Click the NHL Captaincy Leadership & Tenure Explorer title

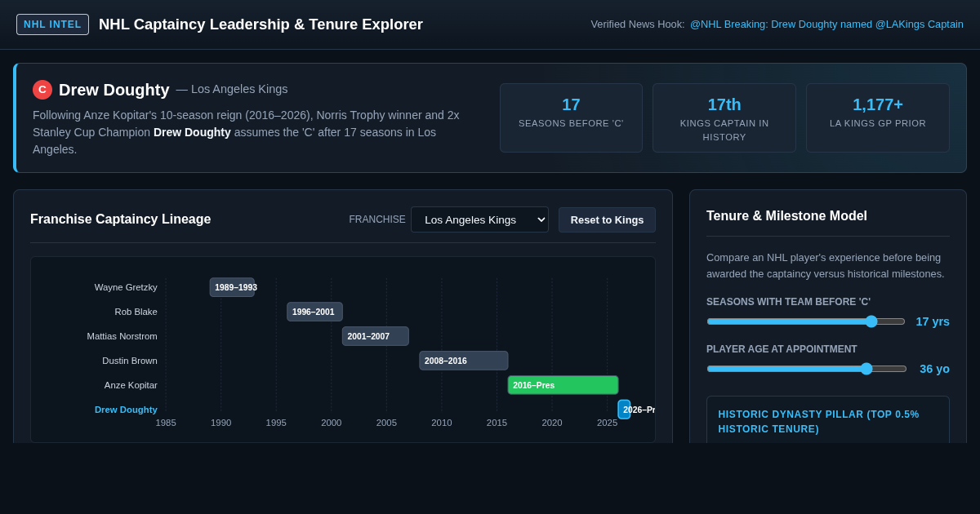point(261,24)
